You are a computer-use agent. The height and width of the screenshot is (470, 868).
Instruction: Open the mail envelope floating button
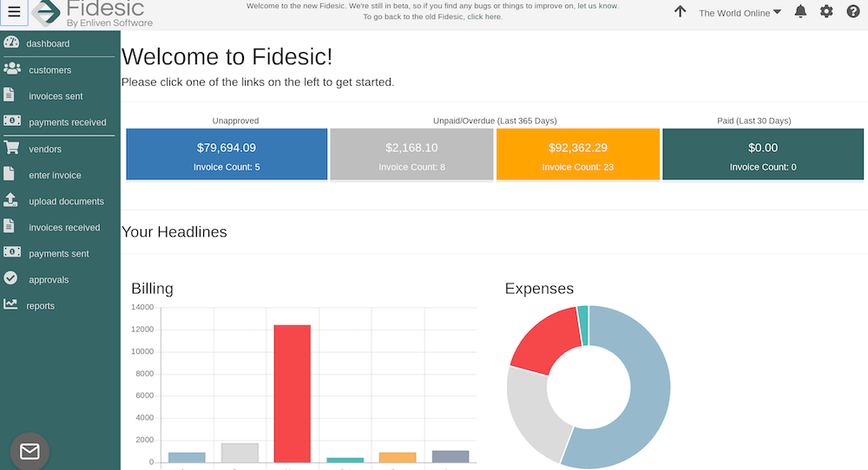[30, 451]
